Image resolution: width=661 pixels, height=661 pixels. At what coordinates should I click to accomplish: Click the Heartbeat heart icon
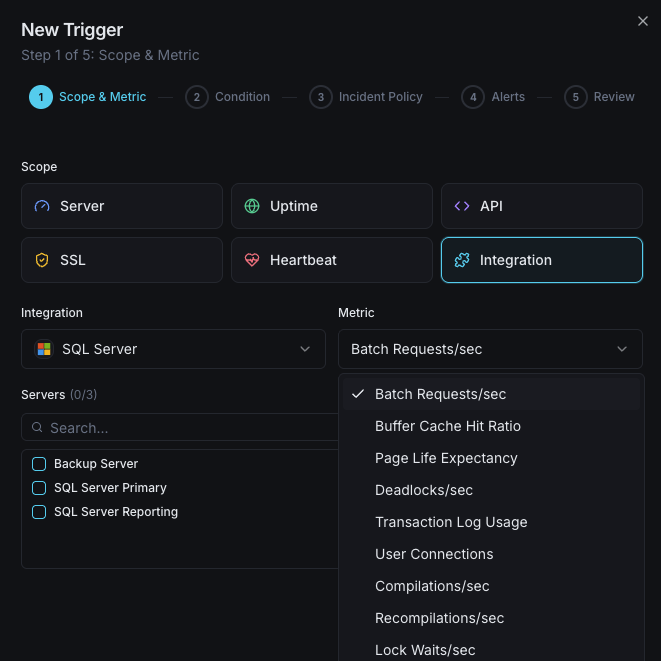[x=252, y=260]
